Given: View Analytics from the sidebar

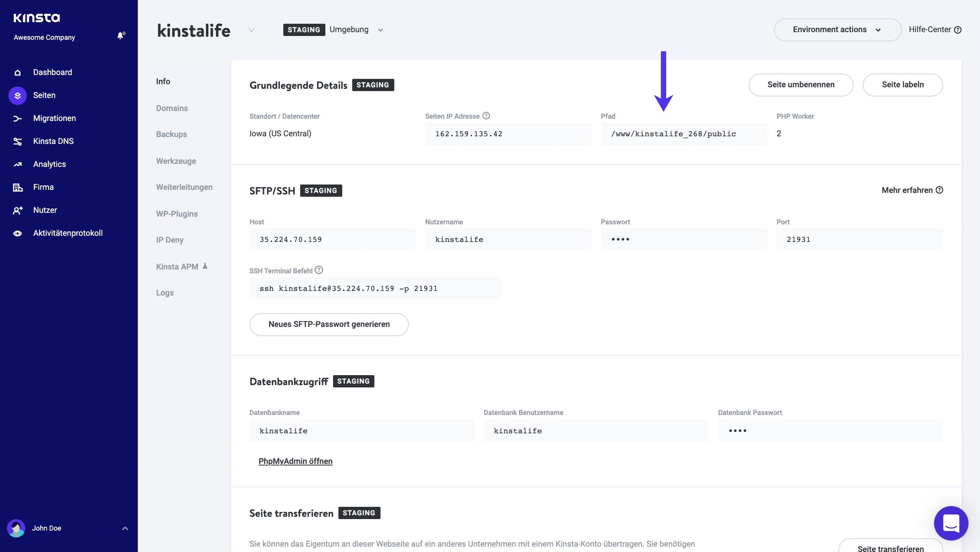Looking at the screenshot, I should pos(49,164).
